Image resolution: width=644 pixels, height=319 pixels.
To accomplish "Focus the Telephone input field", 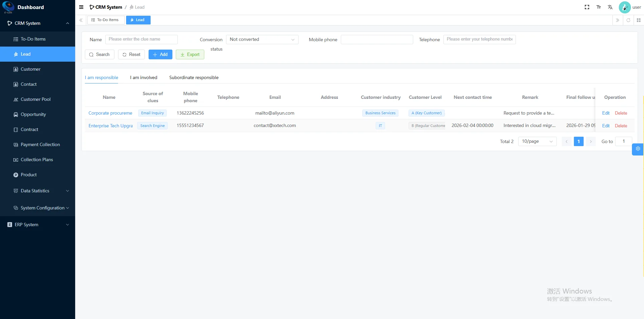I will click(x=480, y=39).
